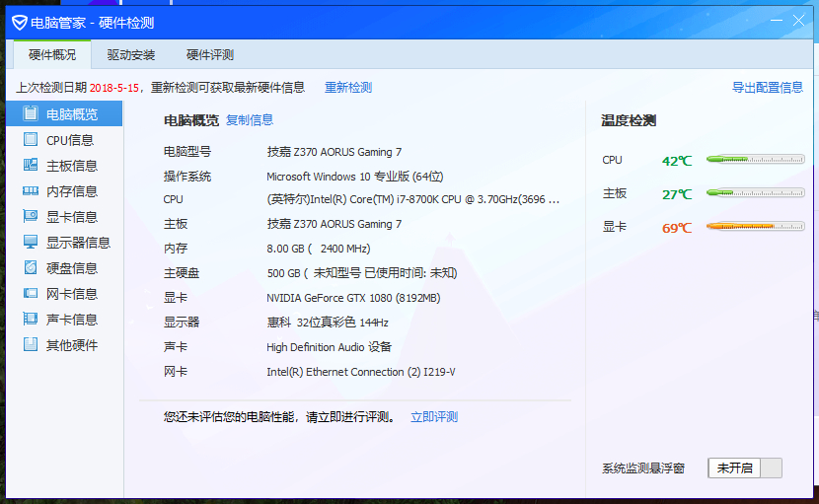Open 声卡信息 label in the sidebar
This screenshot has height=504, width=819.
click(x=72, y=320)
